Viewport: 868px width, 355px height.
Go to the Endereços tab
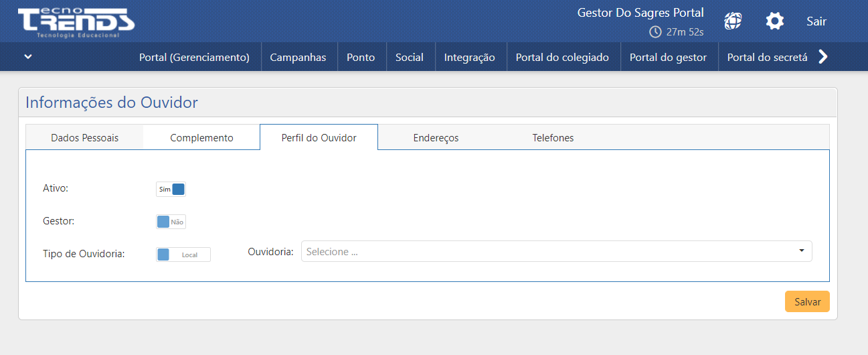pos(436,137)
